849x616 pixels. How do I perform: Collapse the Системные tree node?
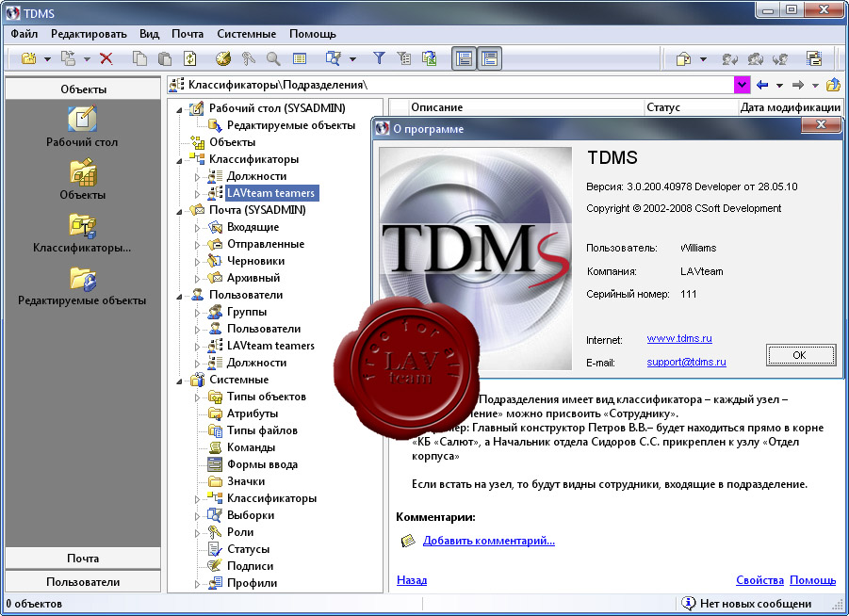pos(179,381)
